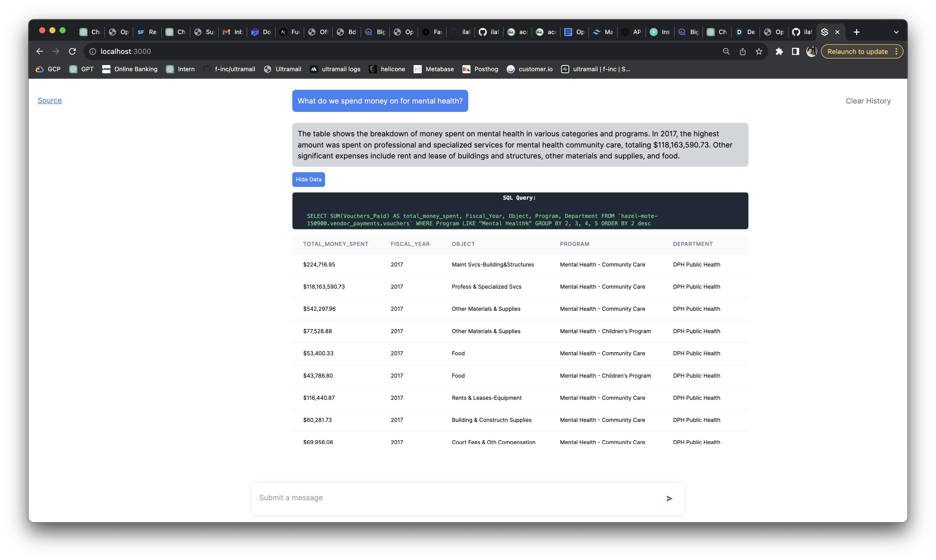Switch to the Gmail Inbox tab
This screenshot has height=560, width=936.
point(232,32)
